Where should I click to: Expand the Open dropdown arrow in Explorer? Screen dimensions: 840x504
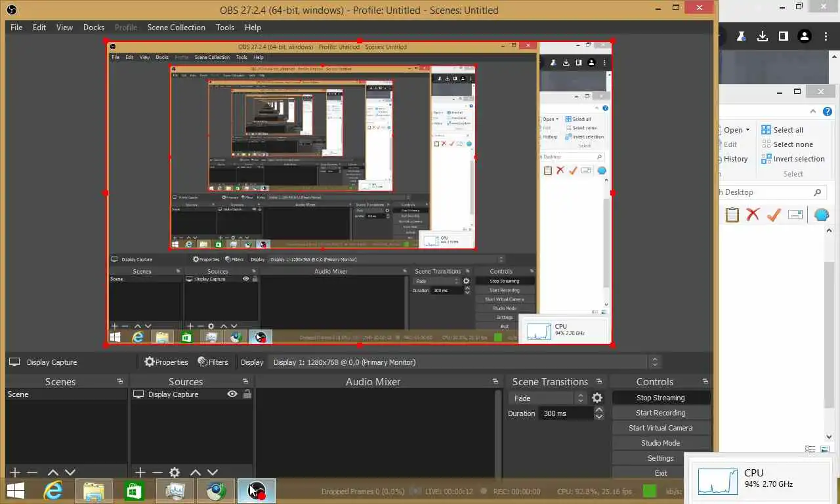point(747,130)
